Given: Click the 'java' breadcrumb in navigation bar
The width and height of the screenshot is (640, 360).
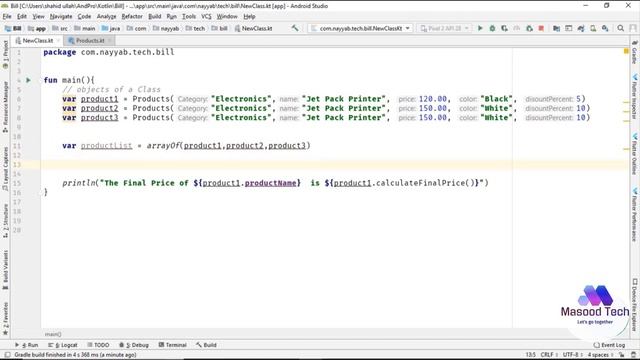Looking at the screenshot, I should (x=111, y=28).
